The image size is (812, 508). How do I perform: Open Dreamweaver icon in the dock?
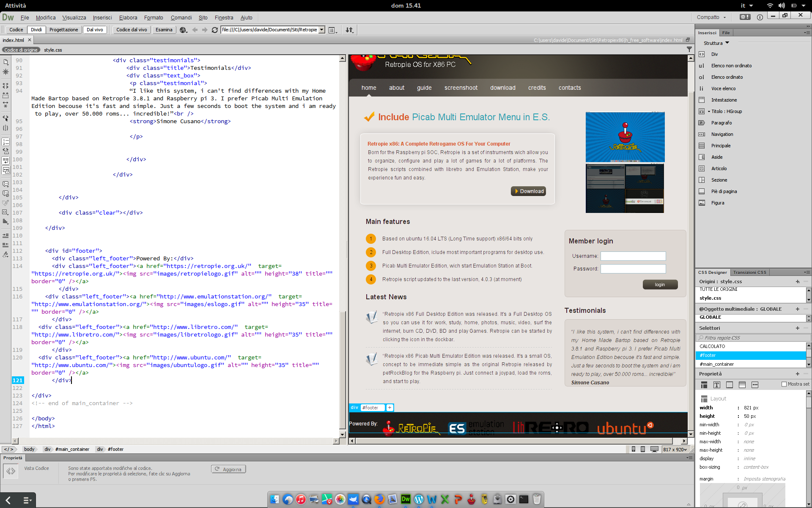coord(406,499)
